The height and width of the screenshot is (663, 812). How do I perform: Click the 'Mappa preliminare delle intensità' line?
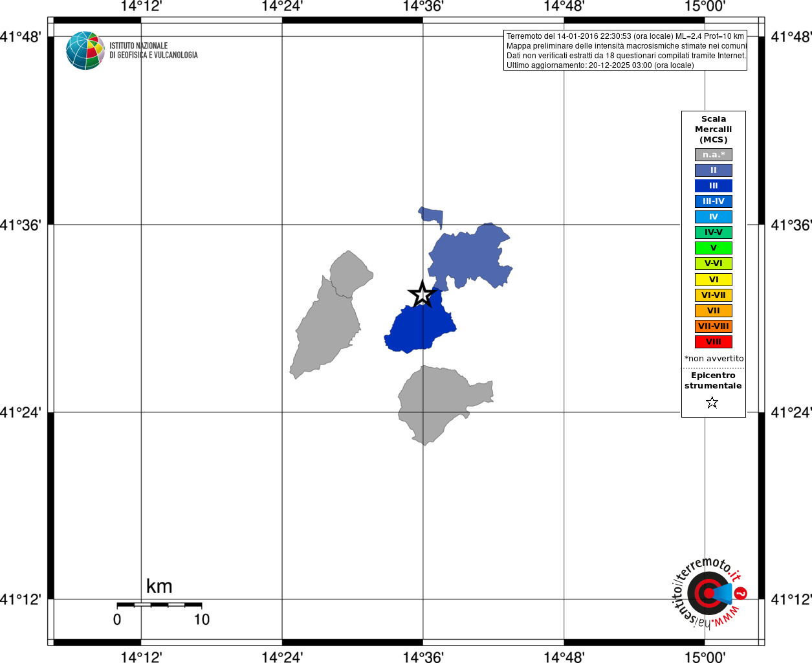coord(626,46)
